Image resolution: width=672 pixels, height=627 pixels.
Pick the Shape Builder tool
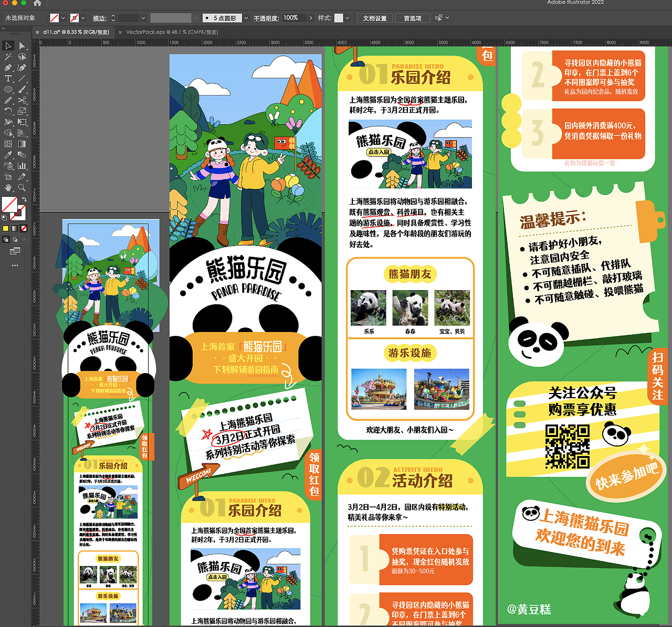pyautogui.click(x=8, y=133)
